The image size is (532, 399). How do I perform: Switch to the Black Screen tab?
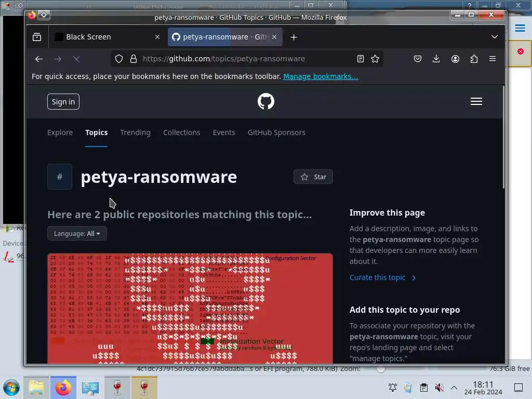point(107,37)
